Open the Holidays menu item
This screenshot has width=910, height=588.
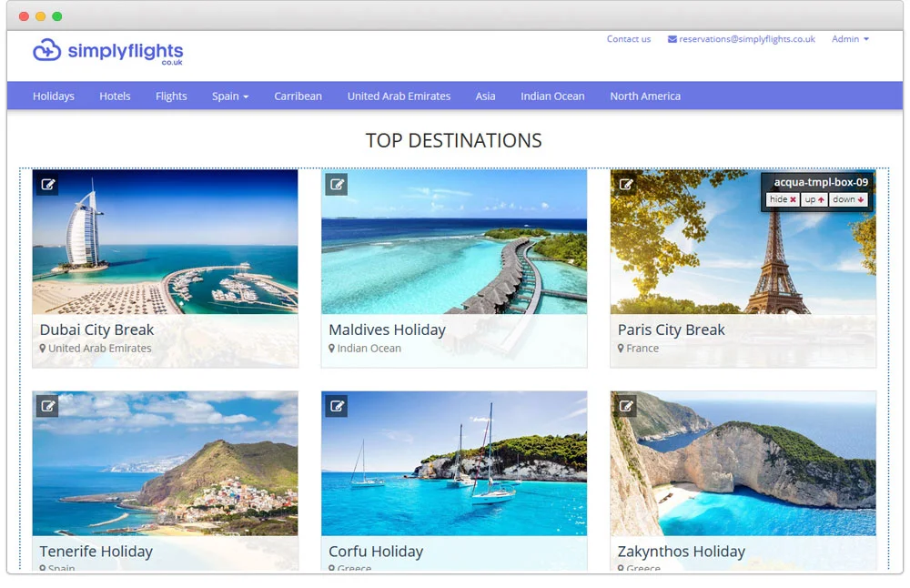pos(54,96)
